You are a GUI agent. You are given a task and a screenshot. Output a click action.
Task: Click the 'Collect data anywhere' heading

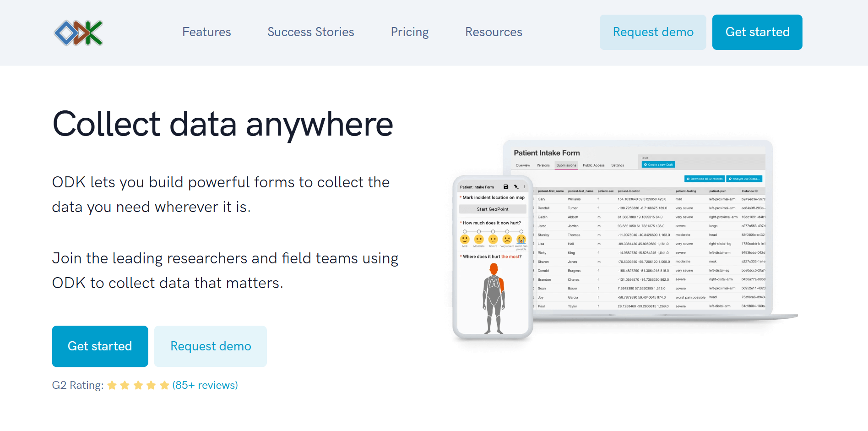point(222,124)
